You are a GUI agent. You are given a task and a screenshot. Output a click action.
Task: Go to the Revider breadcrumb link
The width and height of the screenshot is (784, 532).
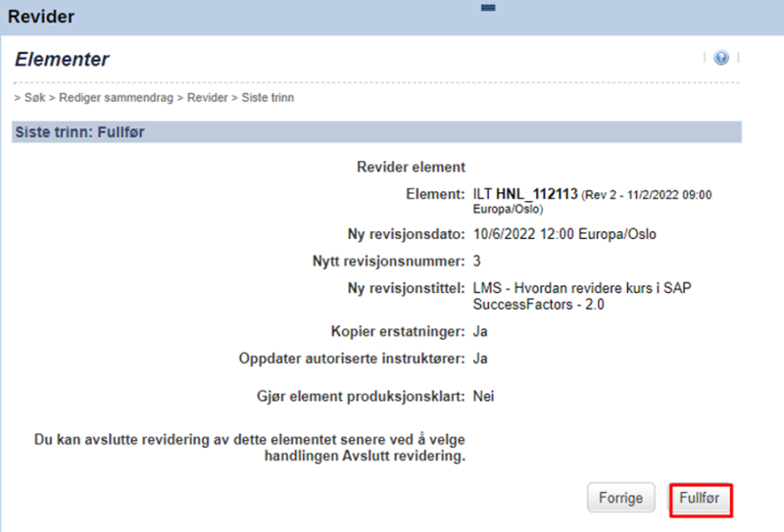207,98
